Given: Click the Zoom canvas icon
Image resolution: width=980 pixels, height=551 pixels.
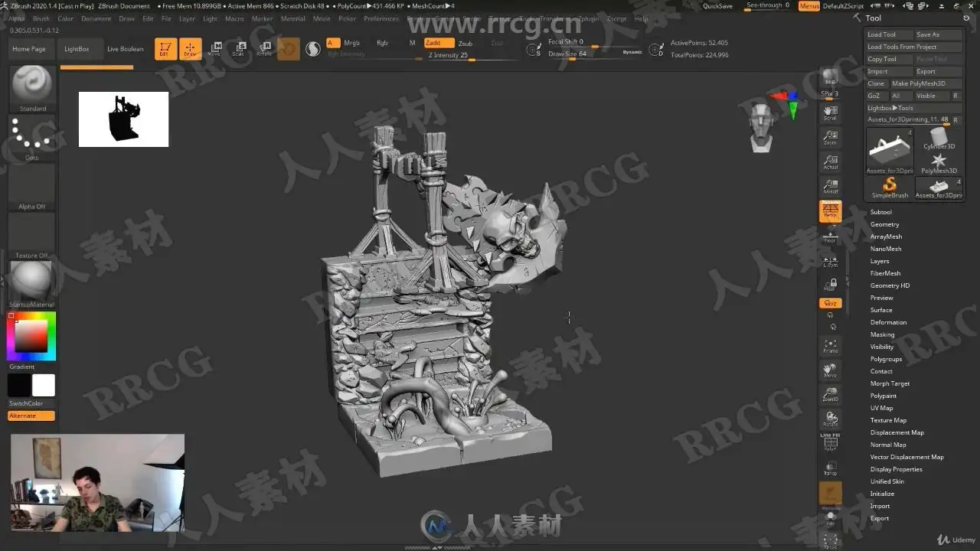Looking at the screenshot, I should pos(830,138).
